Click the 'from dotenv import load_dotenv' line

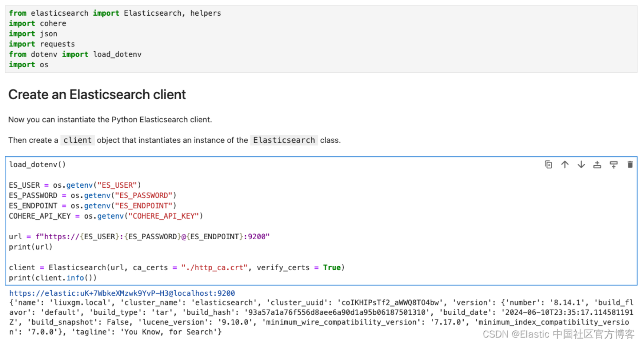(75, 54)
